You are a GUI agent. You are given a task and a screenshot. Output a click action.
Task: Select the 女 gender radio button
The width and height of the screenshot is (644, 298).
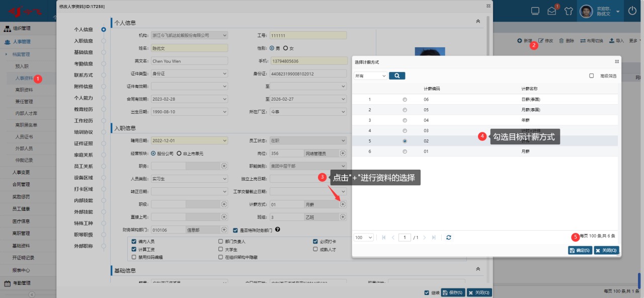coord(286,48)
